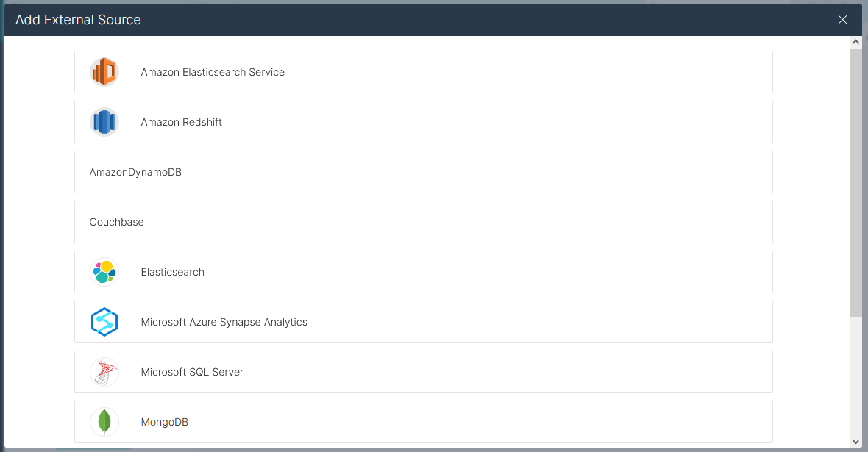This screenshot has height=452, width=868.
Task: Select Amazon Elasticsearch Service source label
Action: (x=213, y=72)
